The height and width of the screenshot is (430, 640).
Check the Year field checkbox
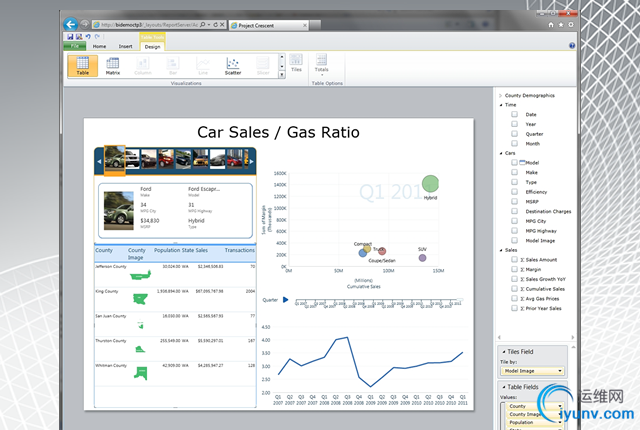[x=514, y=124]
